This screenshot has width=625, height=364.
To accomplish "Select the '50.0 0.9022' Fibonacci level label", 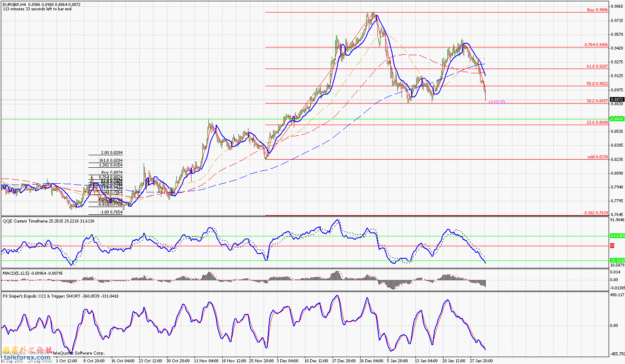I will tap(597, 84).
